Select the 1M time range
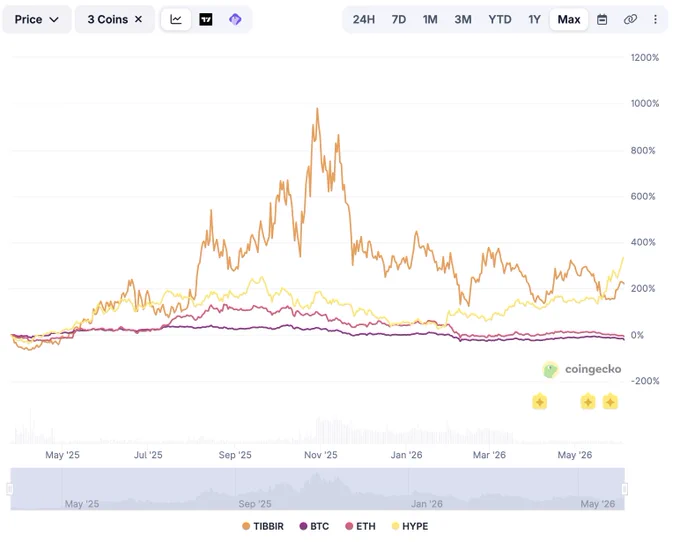 pyautogui.click(x=430, y=20)
